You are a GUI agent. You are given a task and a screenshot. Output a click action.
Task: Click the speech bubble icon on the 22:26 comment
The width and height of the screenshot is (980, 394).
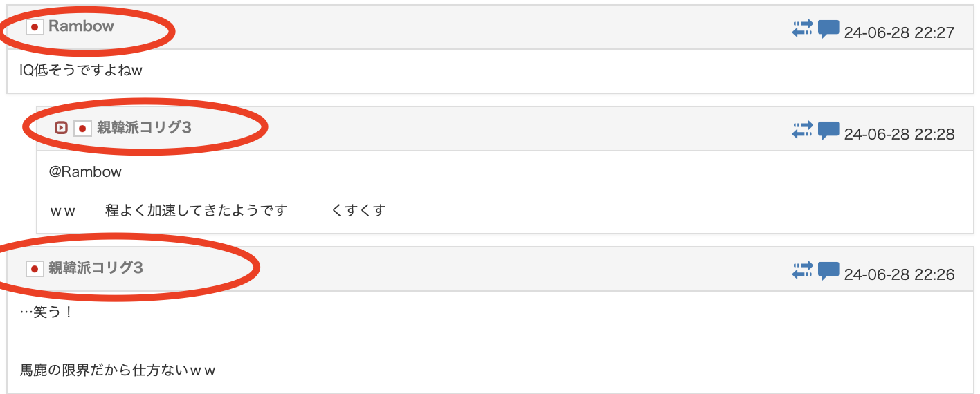828,272
